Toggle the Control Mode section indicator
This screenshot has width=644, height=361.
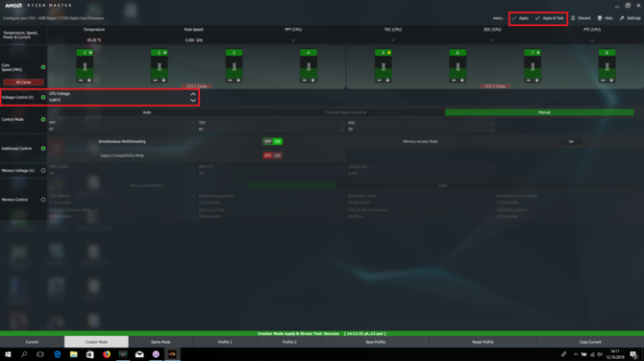[x=43, y=119]
